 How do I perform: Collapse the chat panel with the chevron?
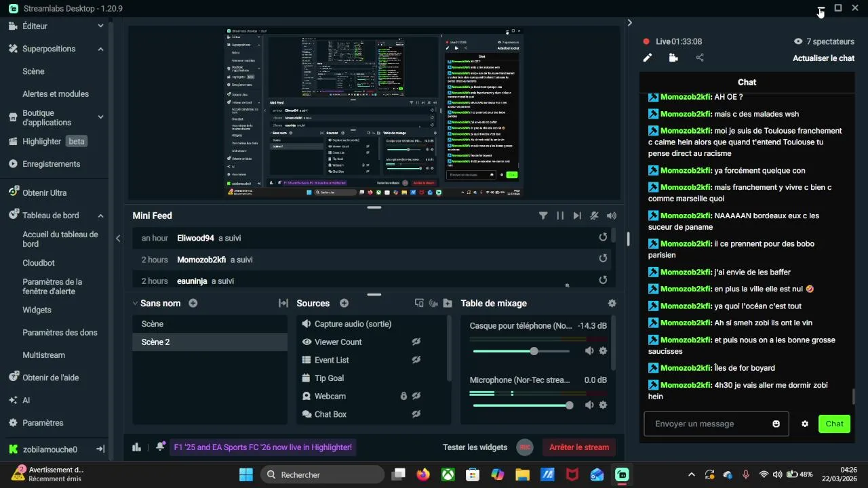pyautogui.click(x=629, y=22)
